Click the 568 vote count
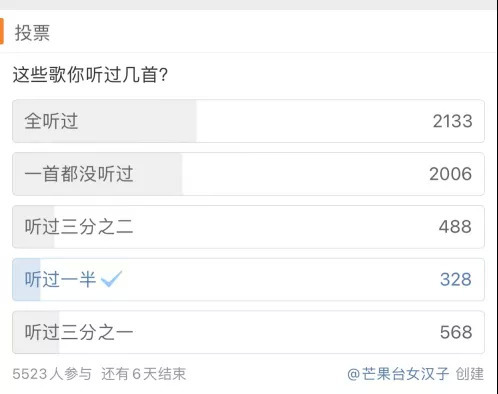Viewport: 498px width, 394px height. pos(456,332)
